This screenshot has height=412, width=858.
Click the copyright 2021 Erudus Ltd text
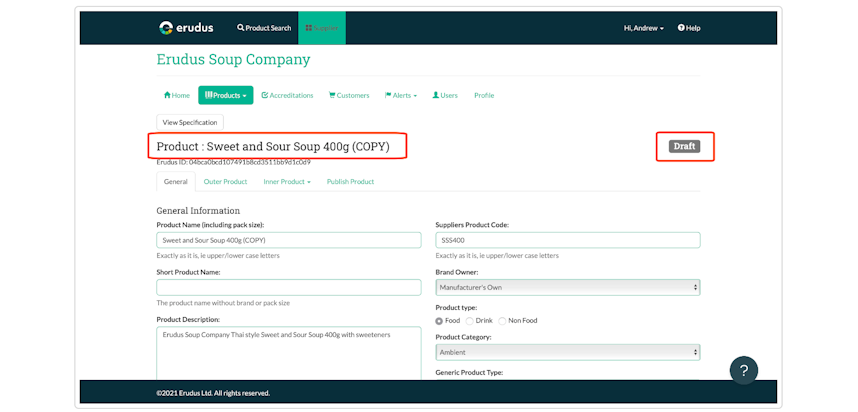(x=213, y=393)
